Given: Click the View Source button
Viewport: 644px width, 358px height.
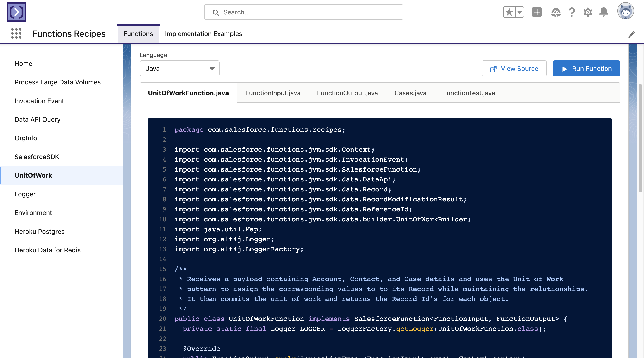Looking at the screenshot, I should (x=514, y=69).
